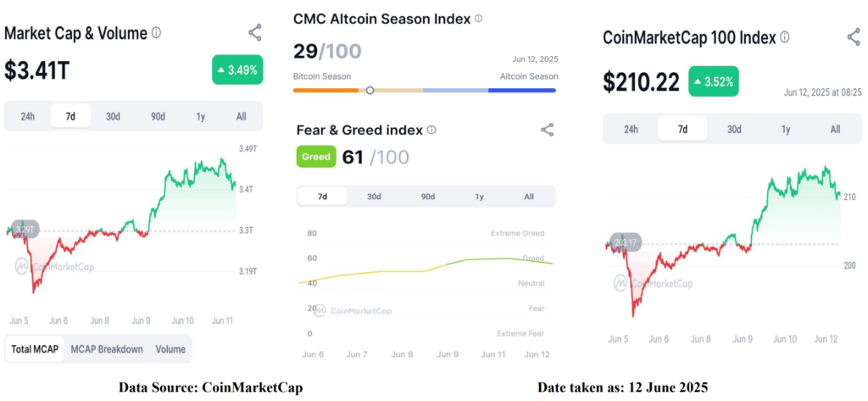Screen dimensions: 868x401
Task: Open info tooltip for Market Cap & Volume
Action: tap(156, 33)
